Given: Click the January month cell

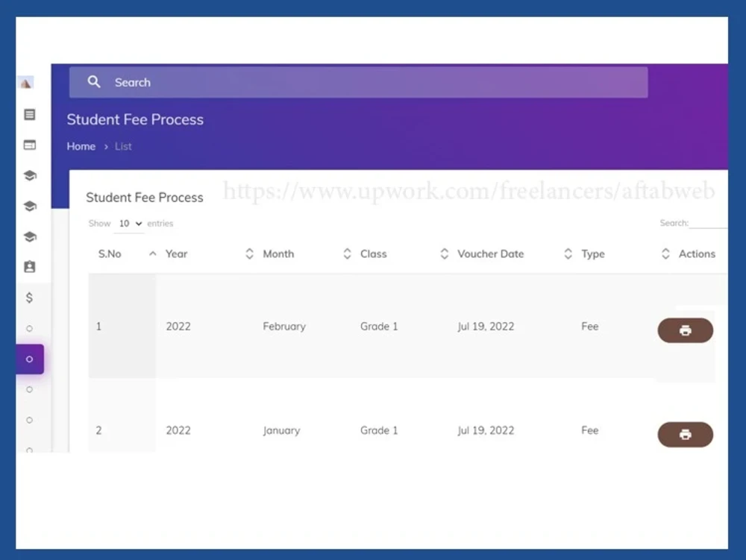Looking at the screenshot, I should (281, 430).
